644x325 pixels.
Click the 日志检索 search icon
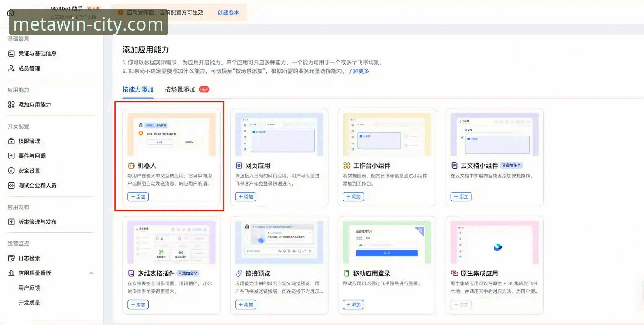tap(11, 258)
